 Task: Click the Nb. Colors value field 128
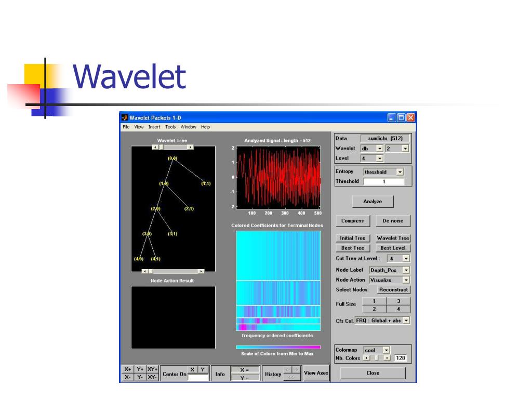click(x=401, y=358)
